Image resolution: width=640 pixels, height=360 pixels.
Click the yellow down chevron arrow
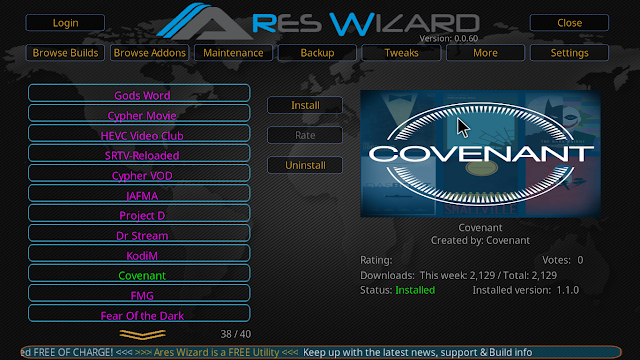(x=142, y=334)
